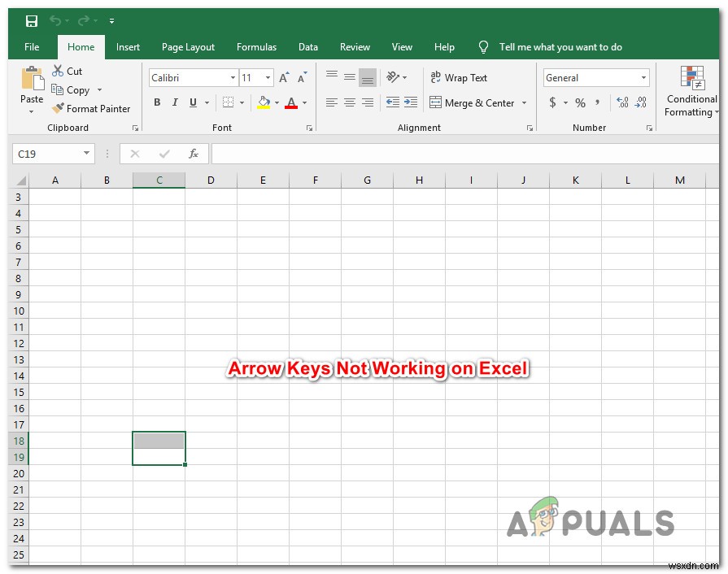Image resolution: width=728 pixels, height=574 pixels.
Task: Expand the Copy dropdown arrow
Action: click(x=99, y=90)
